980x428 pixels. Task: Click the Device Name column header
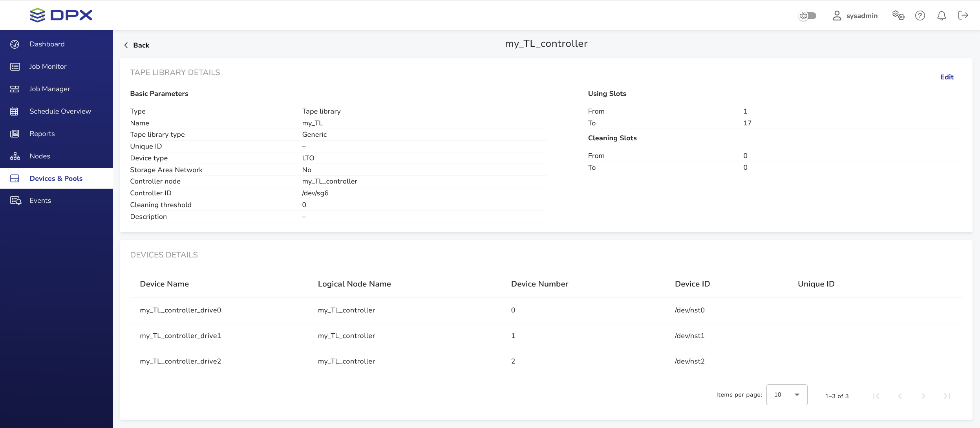click(x=164, y=284)
